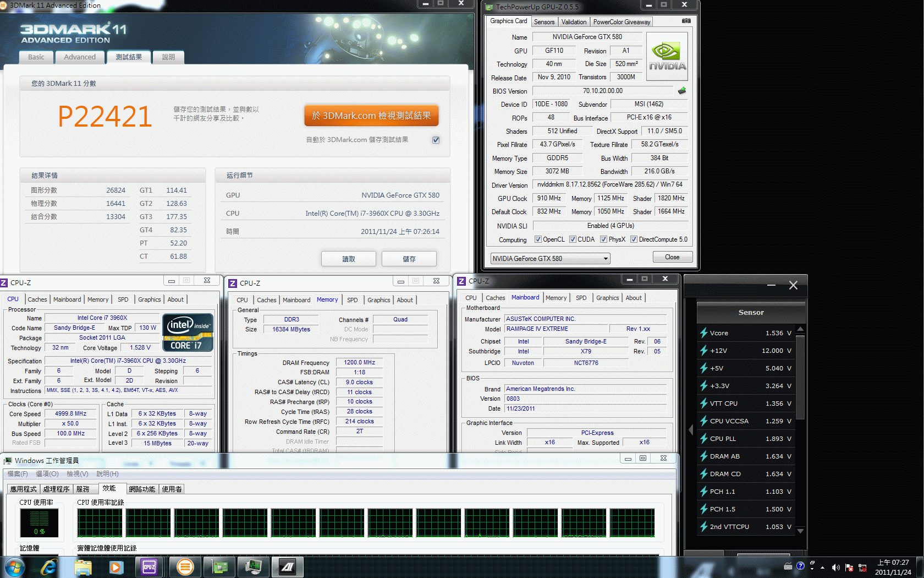
Task: Toggle the PhysX checkbox in GPU-Z
Action: tap(603, 239)
